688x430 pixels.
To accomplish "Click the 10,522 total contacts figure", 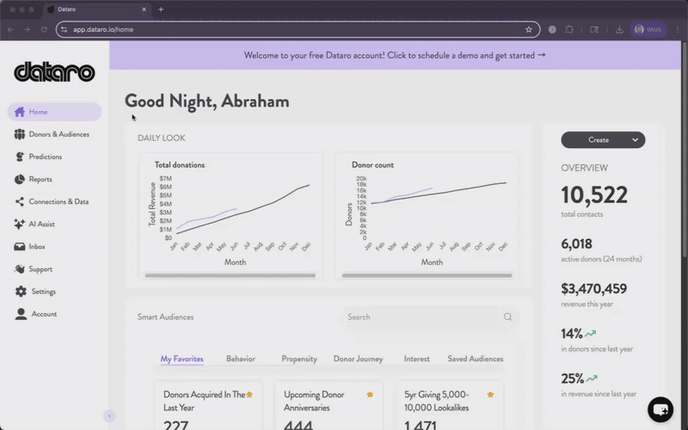I will [x=594, y=195].
